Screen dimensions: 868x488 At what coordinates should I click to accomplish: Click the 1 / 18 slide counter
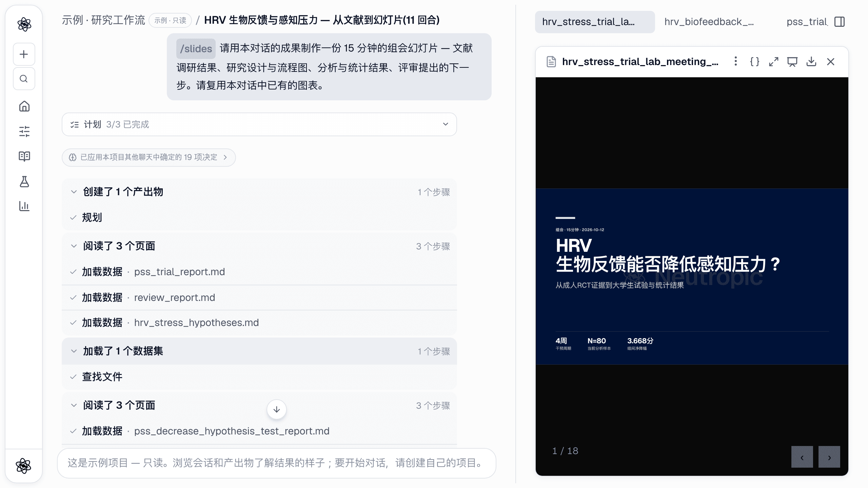(565, 451)
